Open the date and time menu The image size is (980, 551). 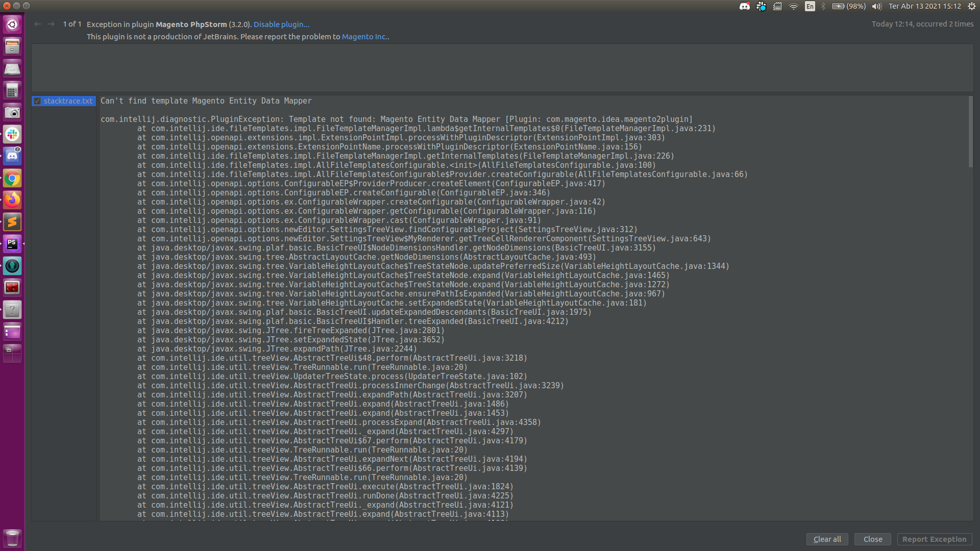click(924, 6)
